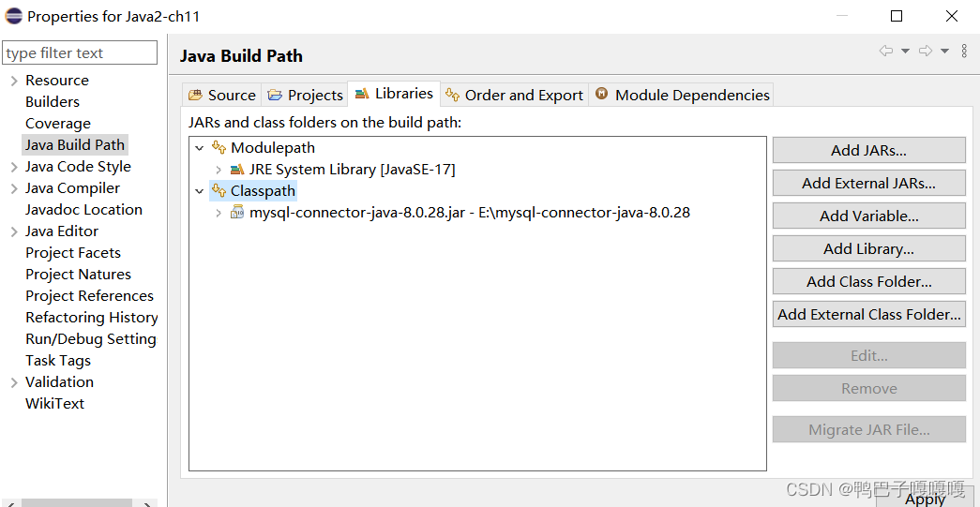Expand the Java Compiler settings category
980x507 pixels.
coord(14,188)
